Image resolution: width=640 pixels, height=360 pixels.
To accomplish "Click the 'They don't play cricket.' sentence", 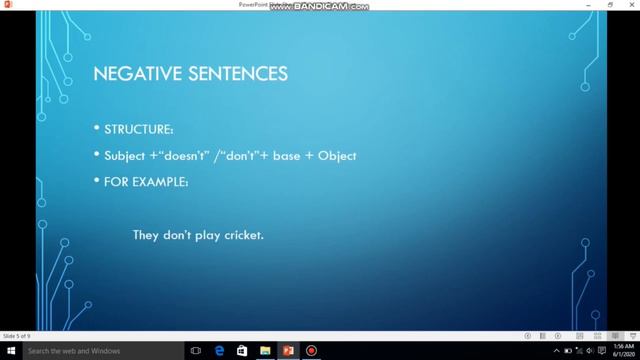I will click(198, 235).
